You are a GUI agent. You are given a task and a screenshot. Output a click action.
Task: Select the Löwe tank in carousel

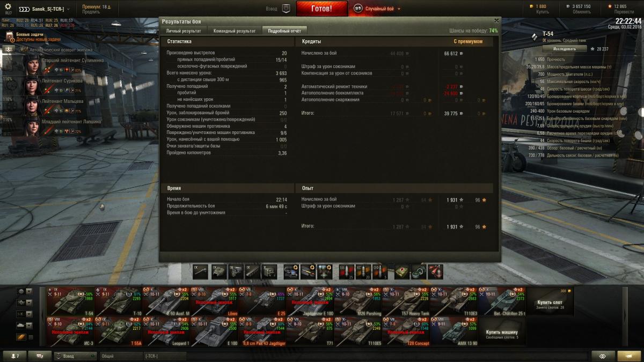215,301
